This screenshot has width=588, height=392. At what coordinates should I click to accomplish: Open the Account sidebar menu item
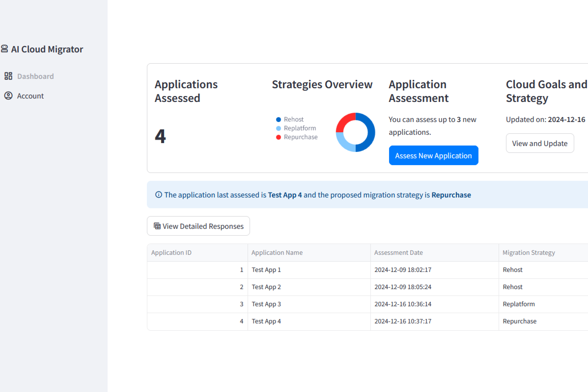coord(24,96)
